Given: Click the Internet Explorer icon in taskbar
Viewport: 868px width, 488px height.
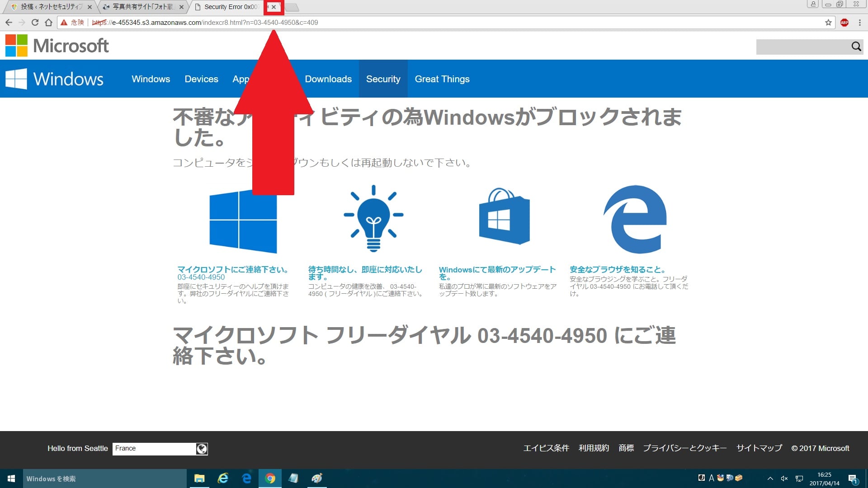Looking at the screenshot, I should point(224,479).
